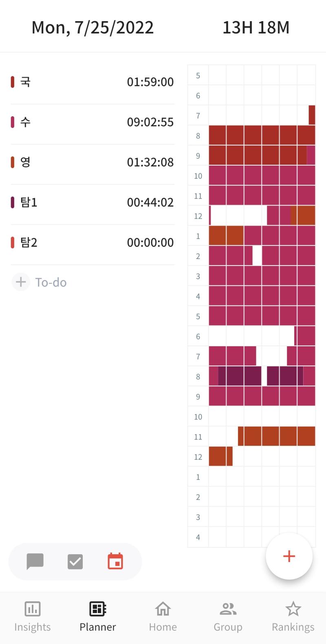The image size is (326, 644).
Task: Open Rankings star icon
Action: click(293, 609)
